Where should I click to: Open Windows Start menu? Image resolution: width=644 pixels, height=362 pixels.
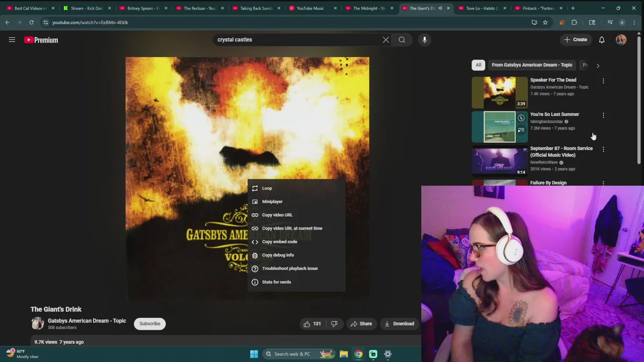coord(254,354)
